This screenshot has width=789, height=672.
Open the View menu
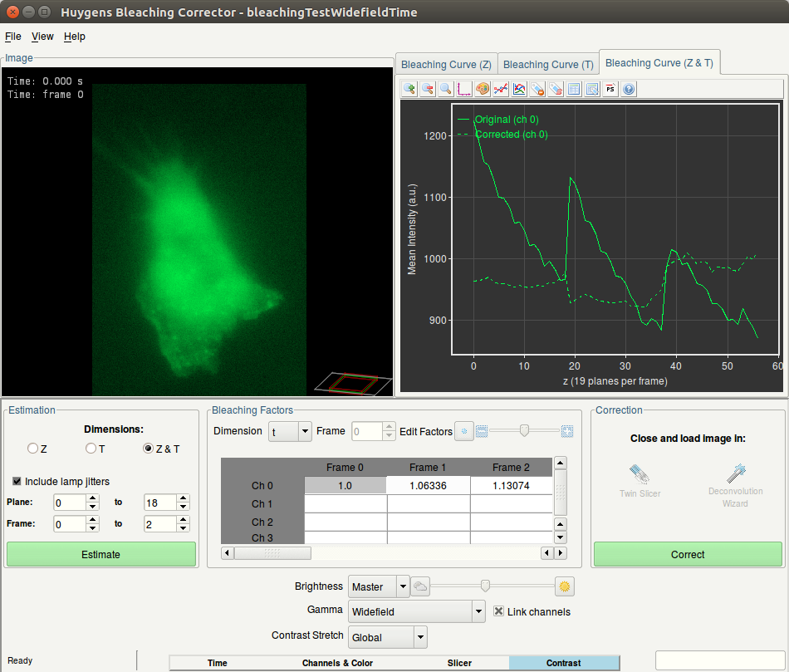tap(42, 37)
